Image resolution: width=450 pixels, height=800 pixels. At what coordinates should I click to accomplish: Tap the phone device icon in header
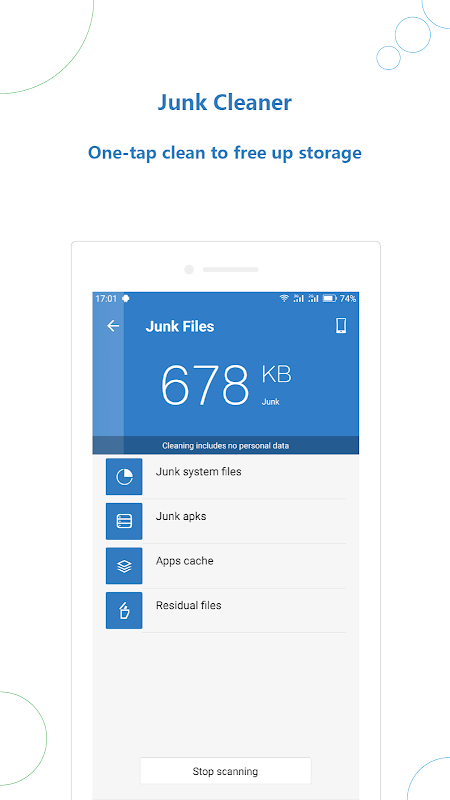pos(341,326)
